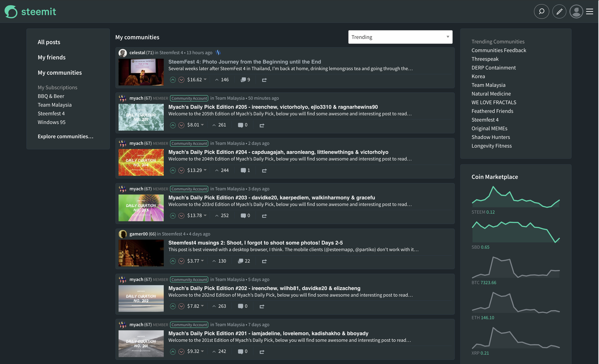Open title of Daily Pick Edition #203
This screenshot has height=364, width=599.
pyautogui.click(x=272, y=198)
